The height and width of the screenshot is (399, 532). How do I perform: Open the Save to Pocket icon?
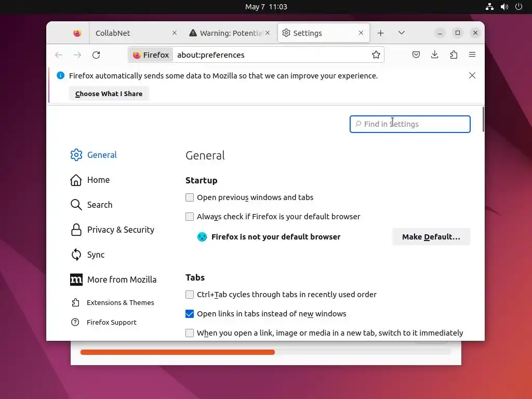coord(416,55)
